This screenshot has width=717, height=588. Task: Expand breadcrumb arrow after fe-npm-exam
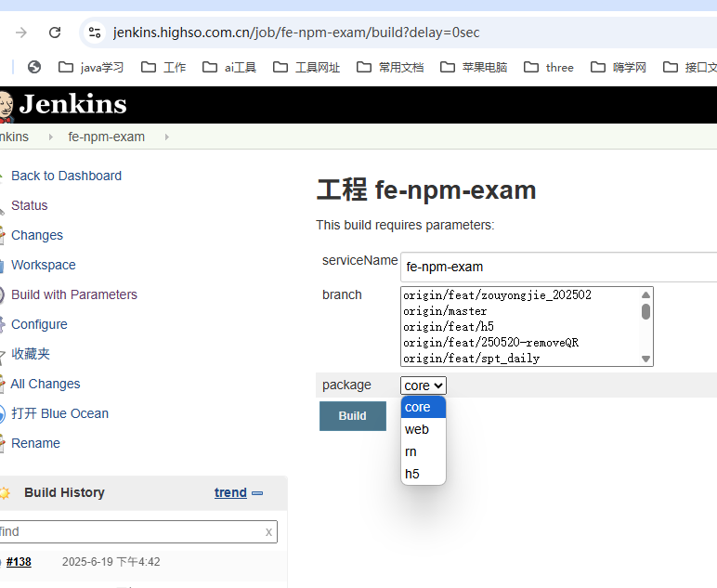(x=167, y=137)
